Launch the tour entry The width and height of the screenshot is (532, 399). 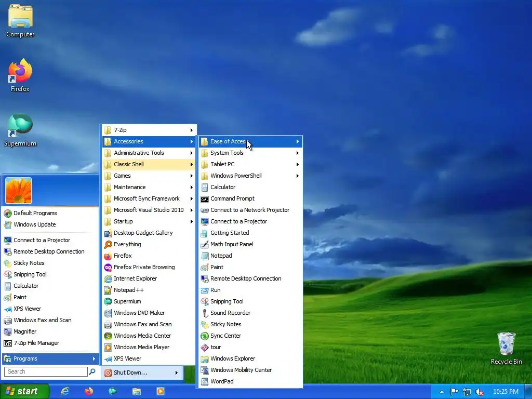(x=250, y=347)
